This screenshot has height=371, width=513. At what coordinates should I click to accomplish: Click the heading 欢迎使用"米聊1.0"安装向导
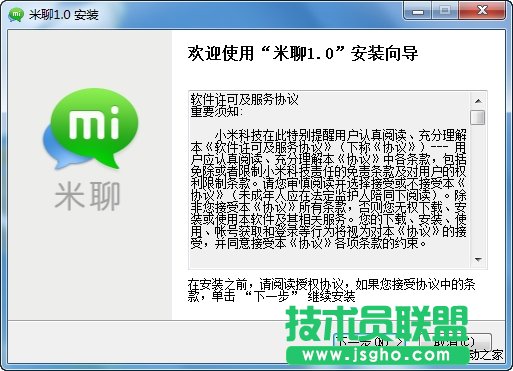click(303, 53)
